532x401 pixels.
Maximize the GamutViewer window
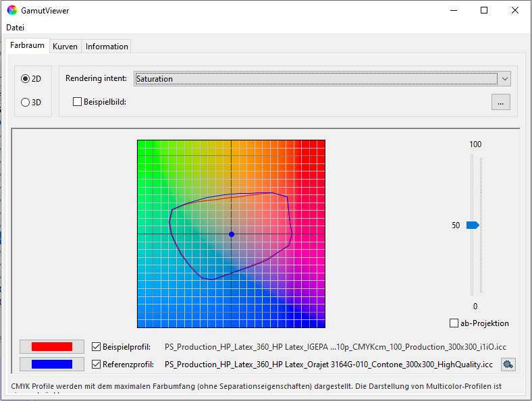coord(484,11)
